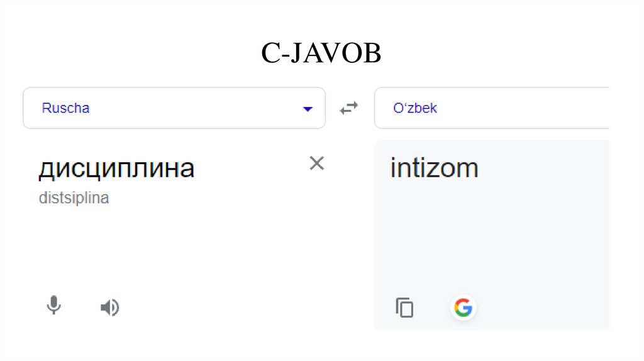Open the Ruscha dropdown arrow

tap(308, 109)
